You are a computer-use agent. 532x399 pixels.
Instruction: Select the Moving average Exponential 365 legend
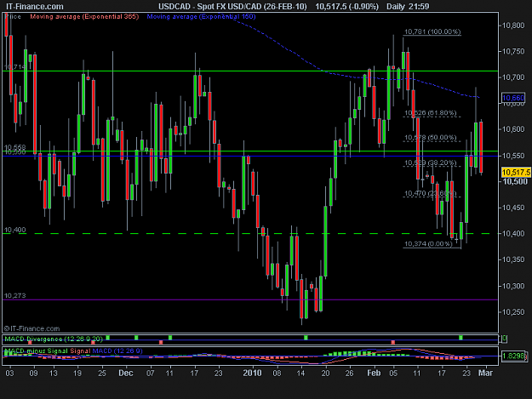coord(84,16)
